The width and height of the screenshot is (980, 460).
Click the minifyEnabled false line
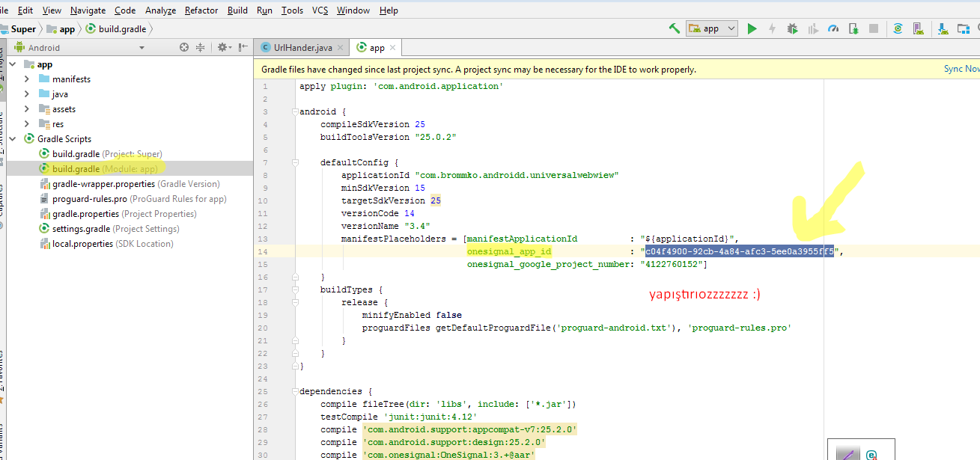(x=412, y=315)
